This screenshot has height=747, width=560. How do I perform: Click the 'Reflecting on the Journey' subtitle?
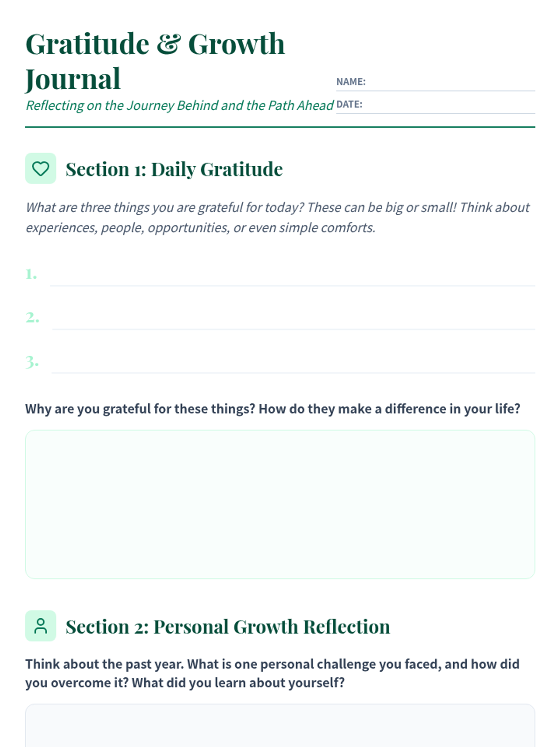(x=180, y=106)
